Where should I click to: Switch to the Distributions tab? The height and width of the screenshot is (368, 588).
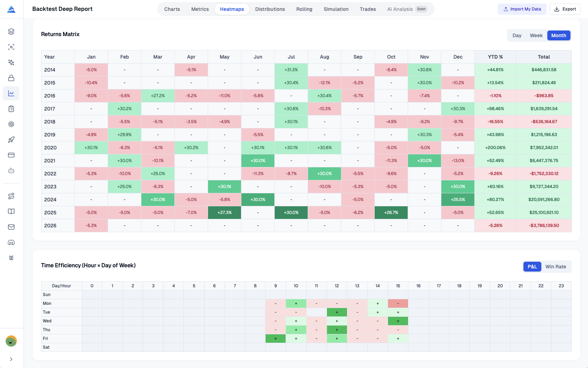point(270,9)
